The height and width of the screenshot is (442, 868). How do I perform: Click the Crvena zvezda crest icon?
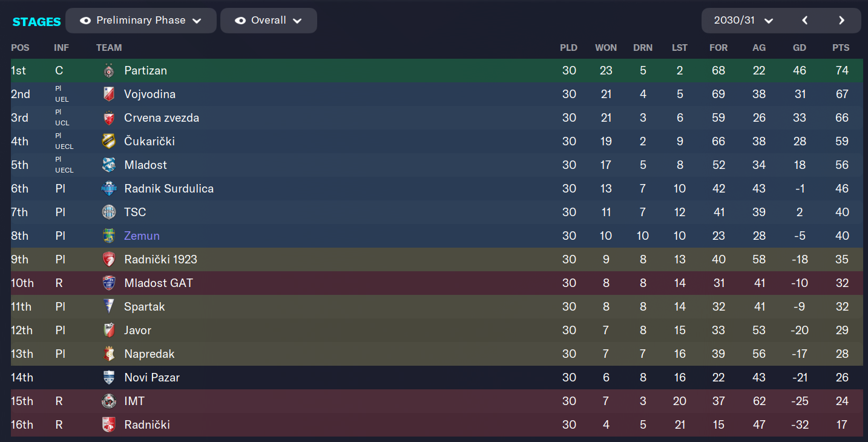tap(109, 118)
